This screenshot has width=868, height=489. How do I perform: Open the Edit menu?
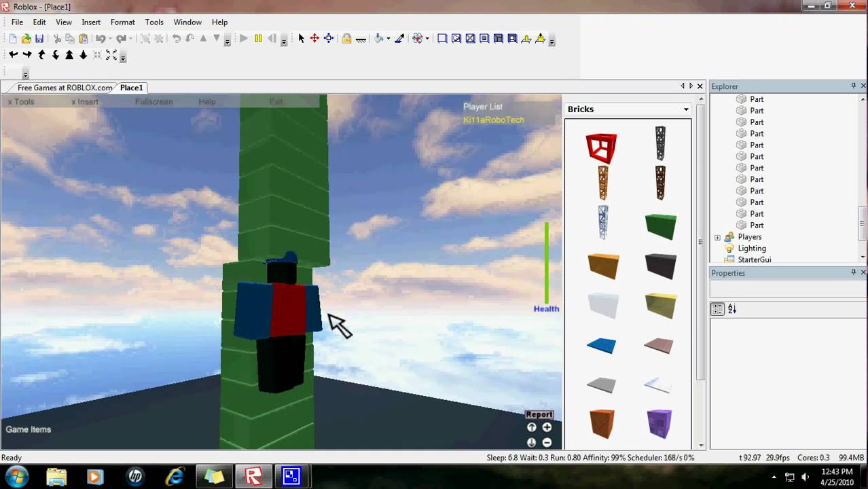click(39, 22)
